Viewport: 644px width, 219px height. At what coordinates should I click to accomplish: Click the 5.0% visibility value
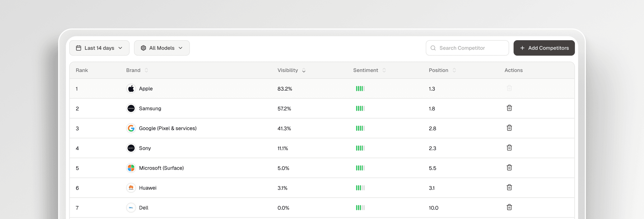pos(283,168)
